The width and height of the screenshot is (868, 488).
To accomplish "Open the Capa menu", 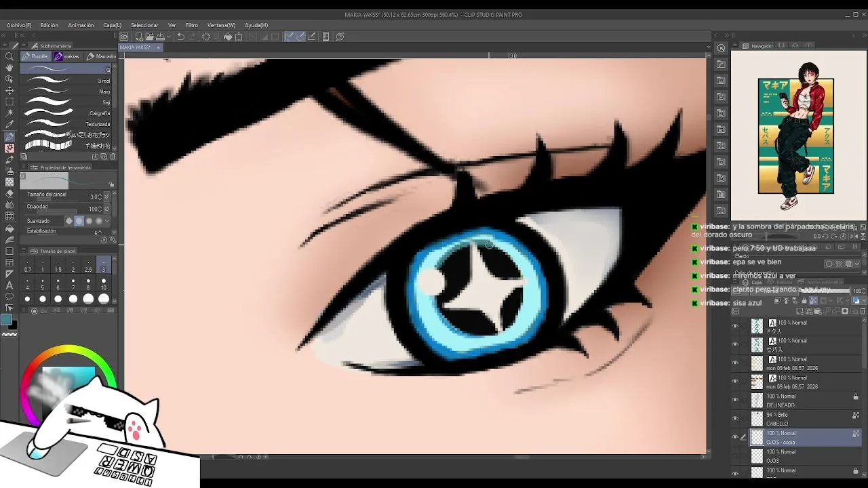I will (113, 25).
